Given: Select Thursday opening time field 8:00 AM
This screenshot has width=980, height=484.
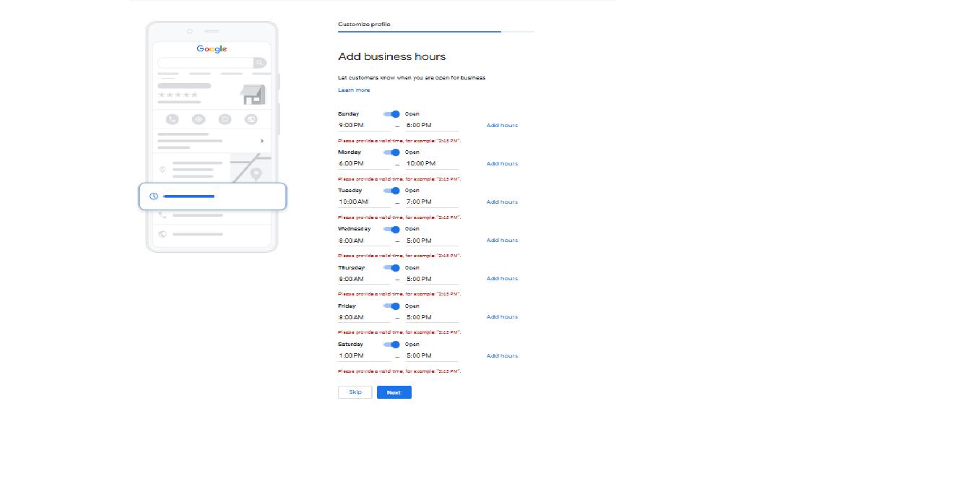Looking at the screenshot, I should point(364,279).
